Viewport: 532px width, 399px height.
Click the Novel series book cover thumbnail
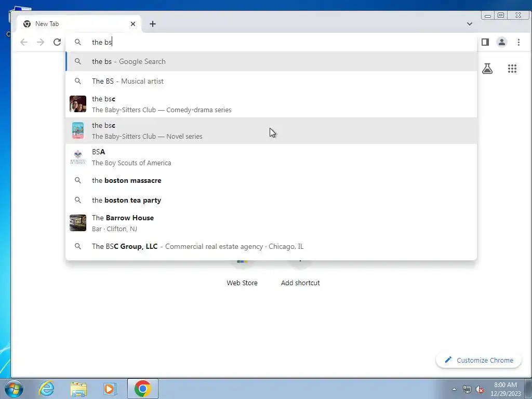78,130
